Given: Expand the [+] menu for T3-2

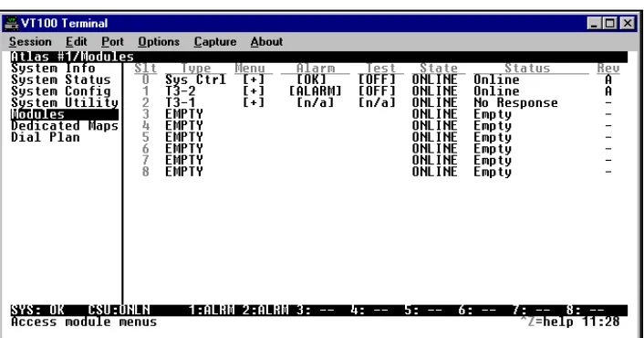Looking at the screenshot, I should (254, 91).
